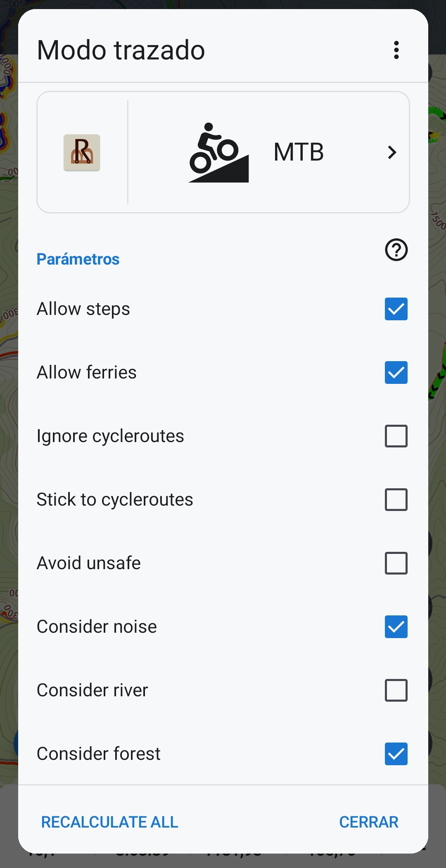Uncheck the Consider noise option
446x868 pixels.
pyautogui.click(x=396, y=627)
